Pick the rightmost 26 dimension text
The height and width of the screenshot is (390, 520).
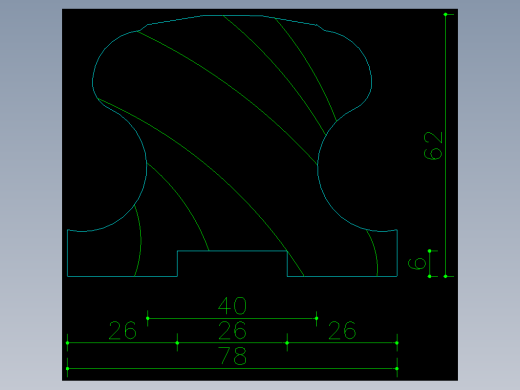click(x=342, y=331)
